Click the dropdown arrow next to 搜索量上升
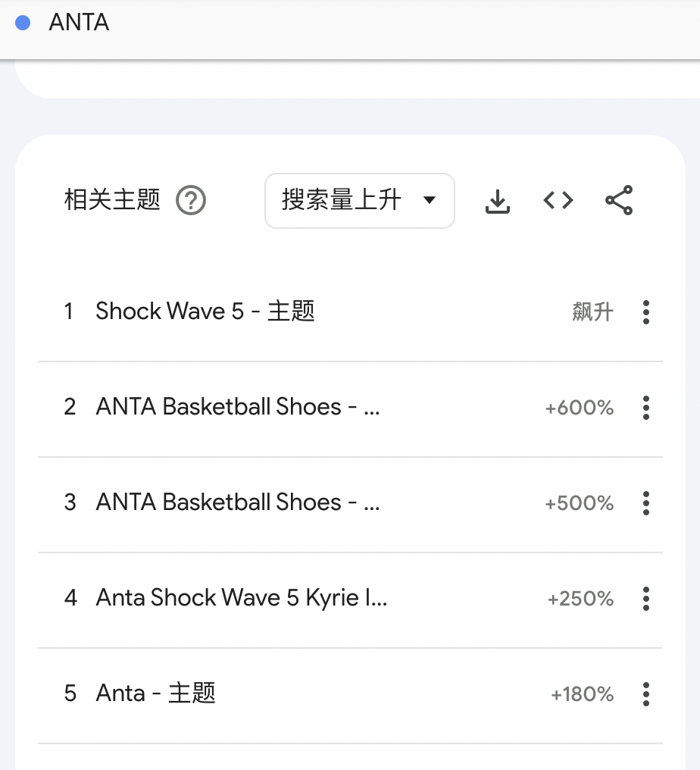 pos(430,201)
